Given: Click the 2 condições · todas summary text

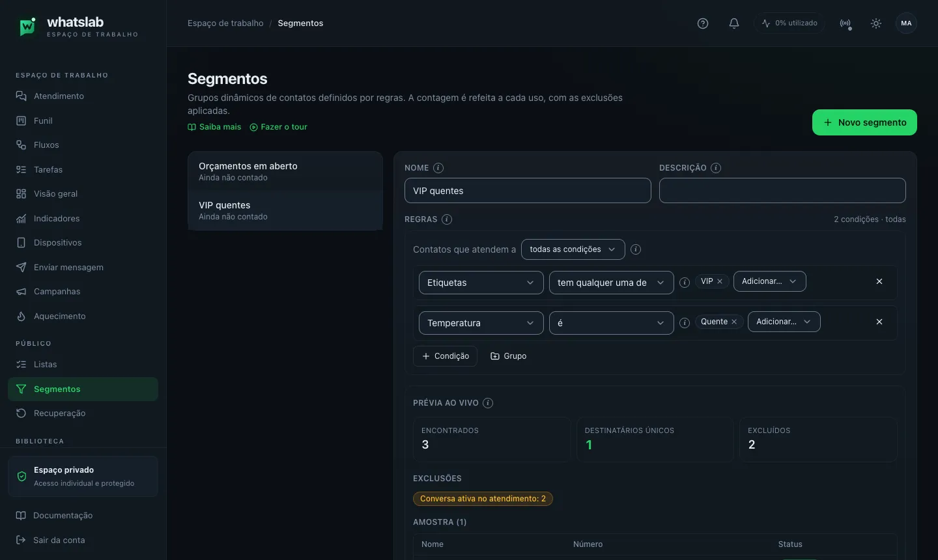Looking at the screenshot, I should [x=870, y=219].
